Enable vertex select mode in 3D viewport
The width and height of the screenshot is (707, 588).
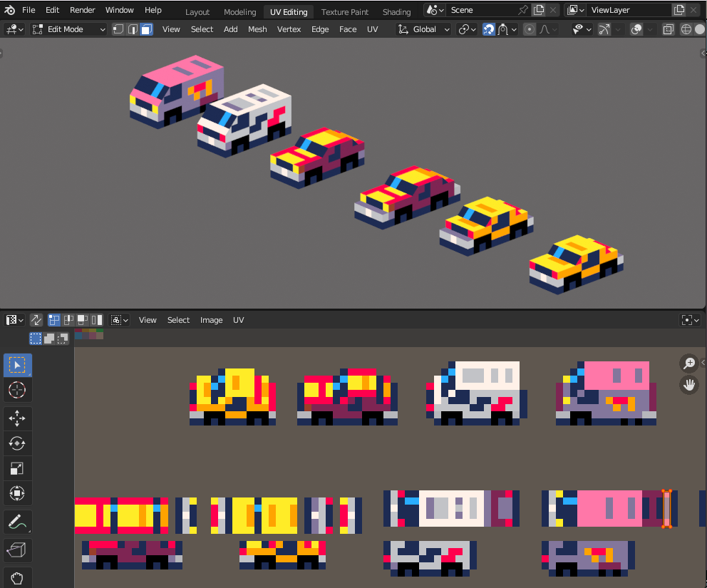tap(118, 29)
